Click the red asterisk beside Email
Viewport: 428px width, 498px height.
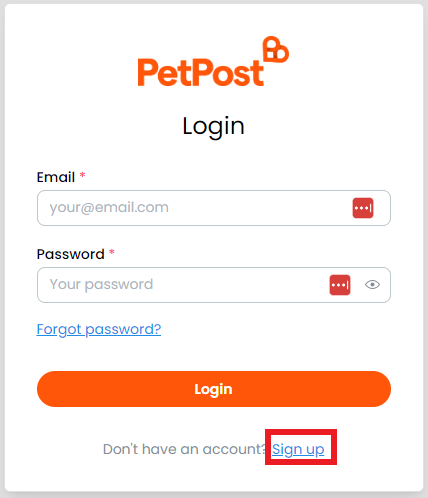(x=82, y=175)
